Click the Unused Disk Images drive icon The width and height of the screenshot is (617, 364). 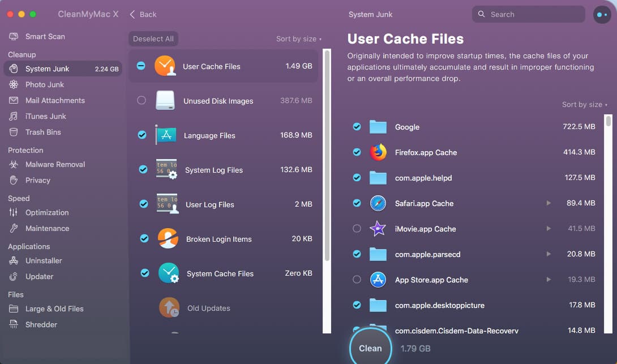point(165,100)
